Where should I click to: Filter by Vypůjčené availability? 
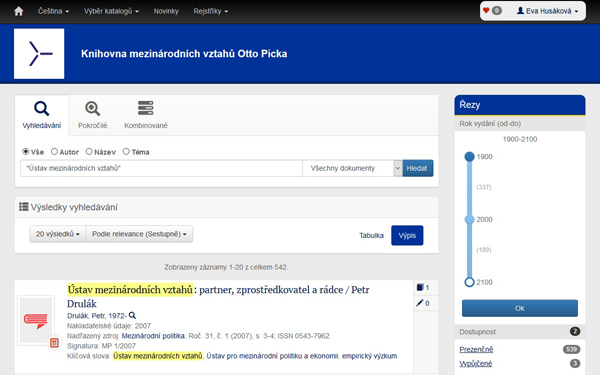tap(476, 364)
